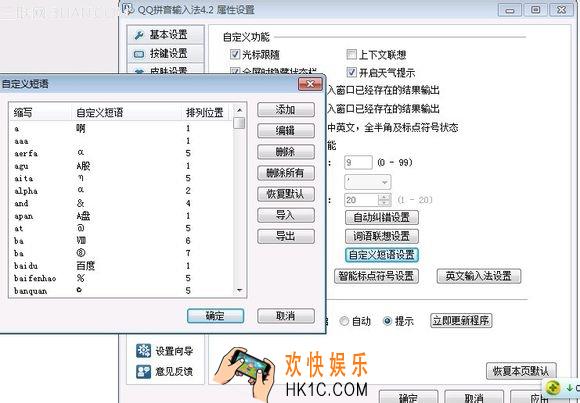The width and height of the screenshot is (580, 403).
Task: Click the 导出 button
Action: point(286,236)
